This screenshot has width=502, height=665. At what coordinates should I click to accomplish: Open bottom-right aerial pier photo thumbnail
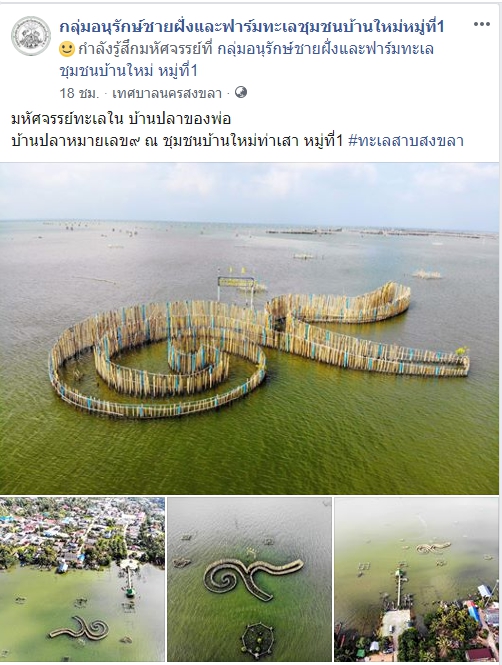coord(417,579)
